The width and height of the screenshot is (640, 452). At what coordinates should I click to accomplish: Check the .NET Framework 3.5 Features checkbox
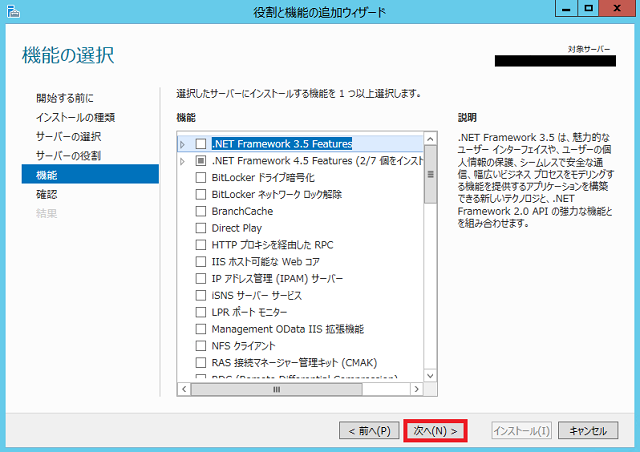201,144
